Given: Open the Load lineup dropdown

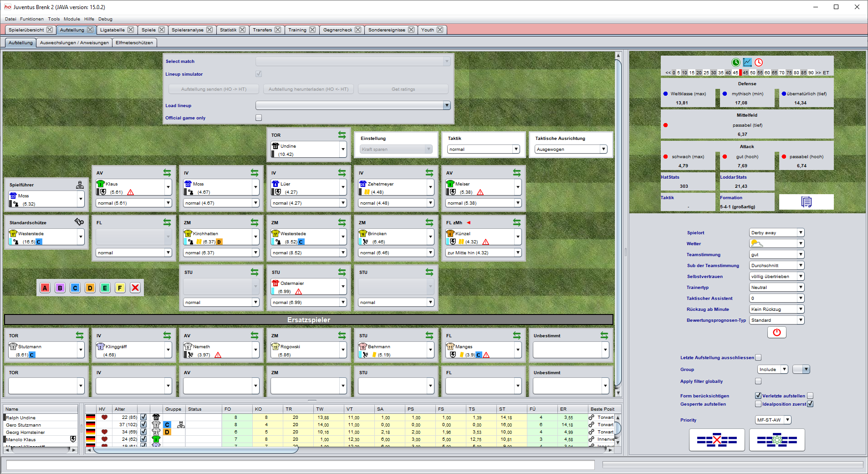Looking at the screenshot, I should coord(446,105).
